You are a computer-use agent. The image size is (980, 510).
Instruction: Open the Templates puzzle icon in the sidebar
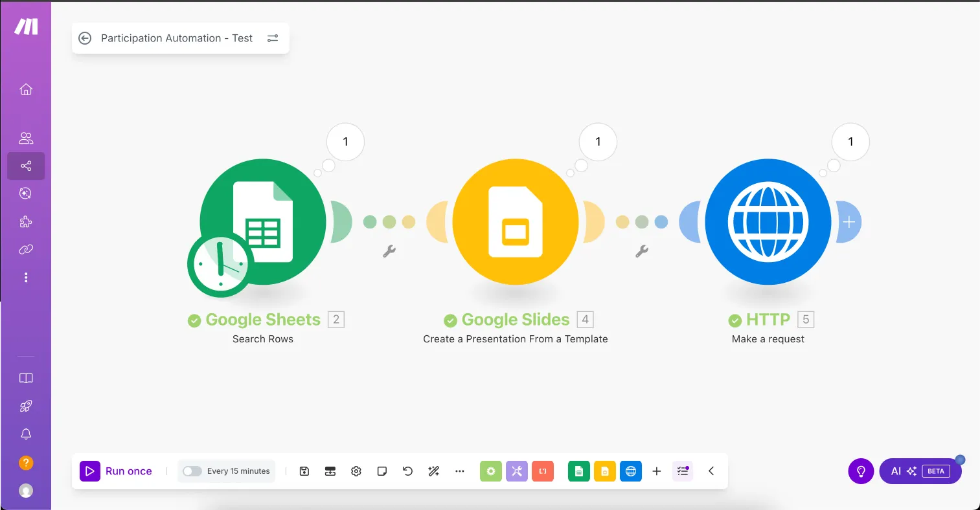coord(26,222)
